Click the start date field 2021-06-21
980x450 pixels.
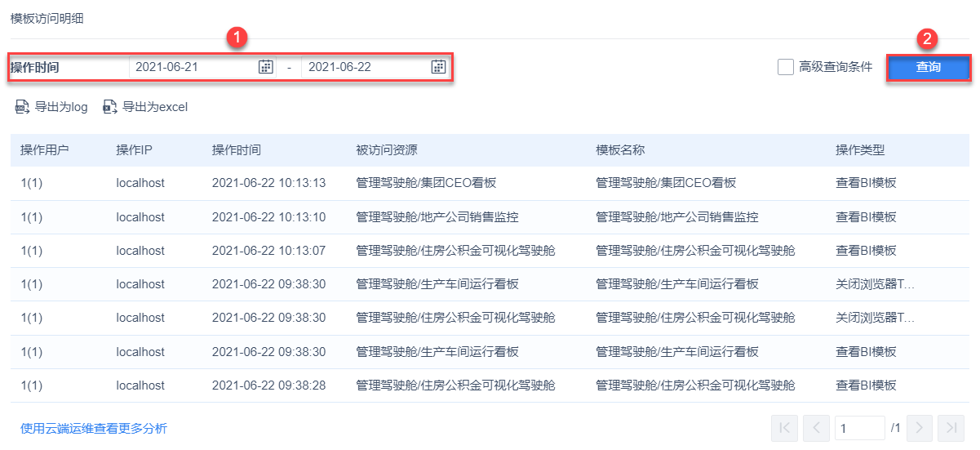[x=195, y=67]
